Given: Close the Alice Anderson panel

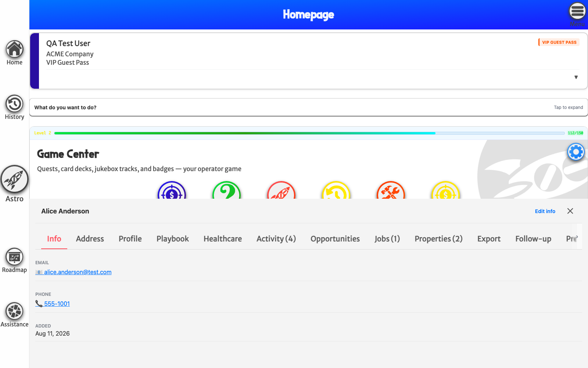Looking at the screenshot, I should click(570, 211).
